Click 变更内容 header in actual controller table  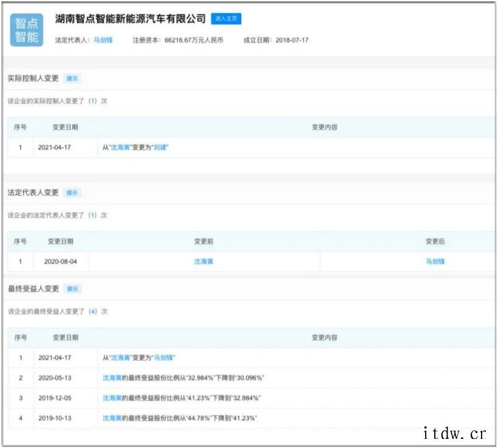click(x=324, y=127)
